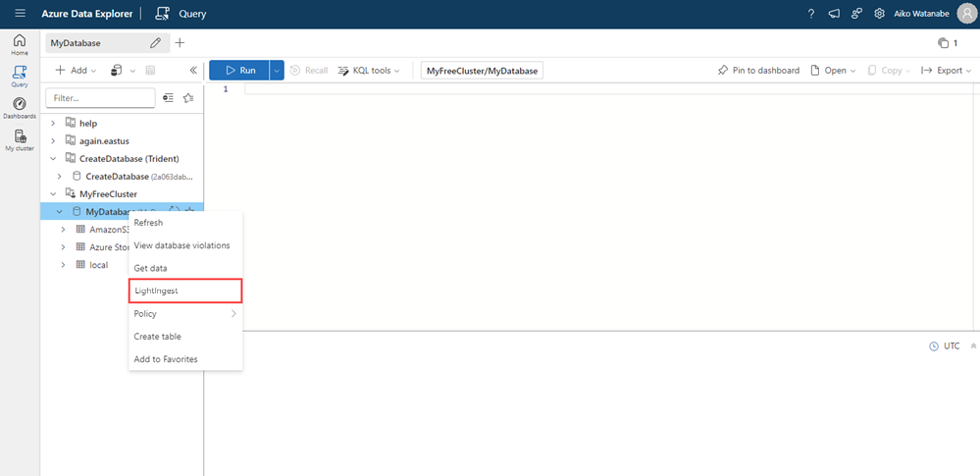Select Add to Favorites menu item

tap(185, 359)
